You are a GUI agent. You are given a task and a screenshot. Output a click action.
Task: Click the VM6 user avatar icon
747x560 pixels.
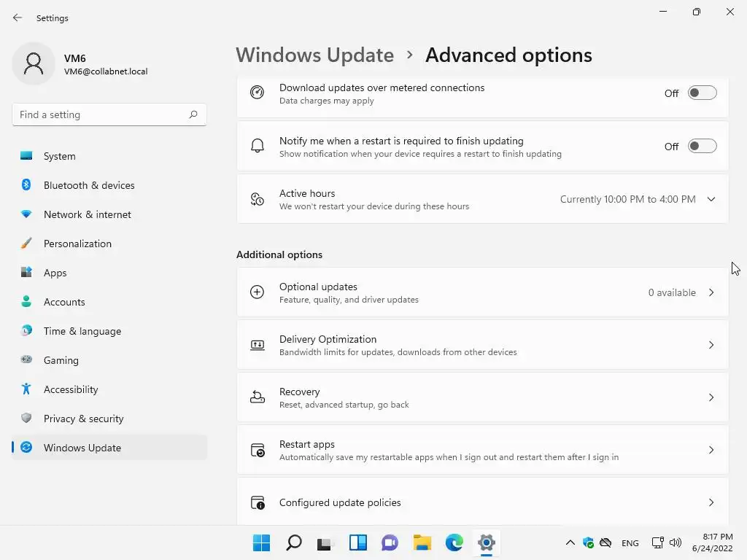[x=34, y=63]
